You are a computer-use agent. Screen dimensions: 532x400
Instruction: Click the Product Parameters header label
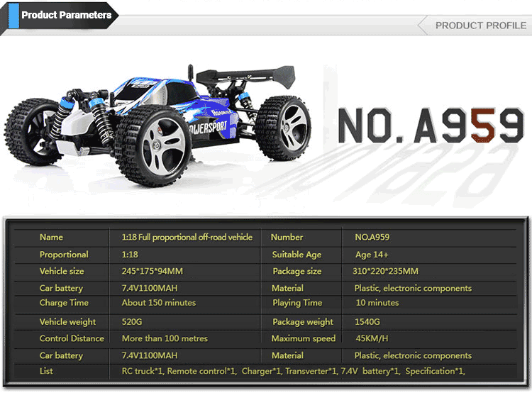[67, 15]
